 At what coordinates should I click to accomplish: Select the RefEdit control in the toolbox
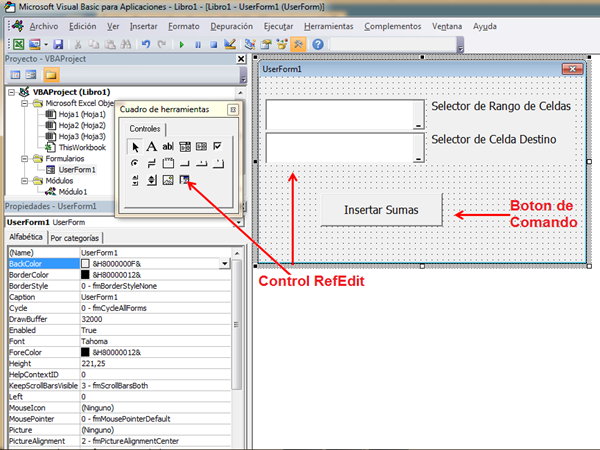185,180
